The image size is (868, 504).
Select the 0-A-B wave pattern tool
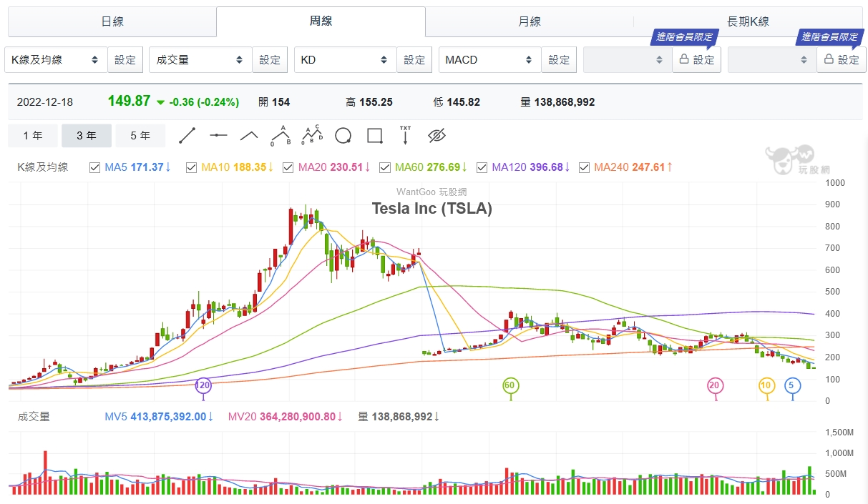(281, 134)
